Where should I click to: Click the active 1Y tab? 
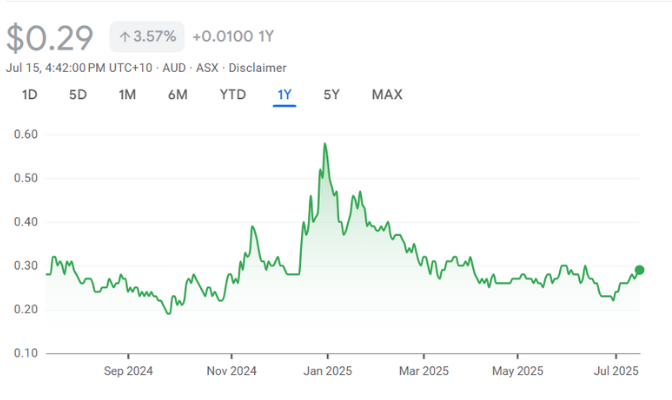pos(284,95)
